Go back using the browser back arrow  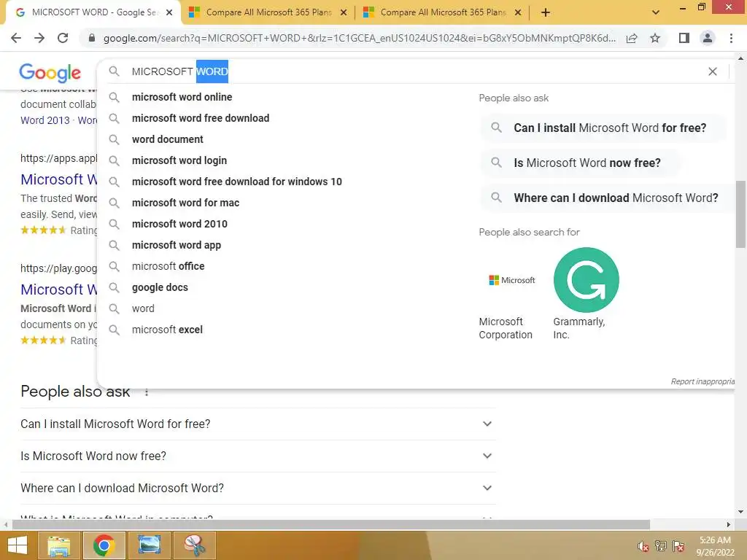pos(16,38)
